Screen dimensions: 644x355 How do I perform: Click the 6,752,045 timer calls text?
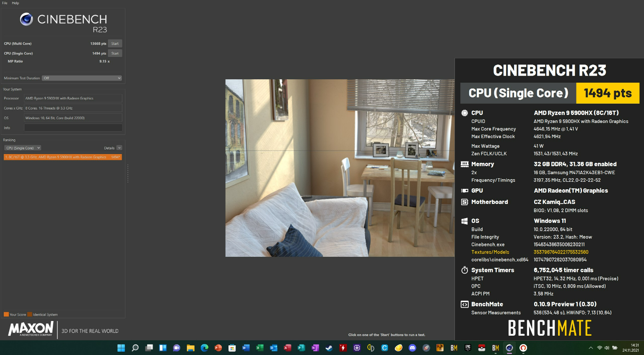tap(563, 270)
